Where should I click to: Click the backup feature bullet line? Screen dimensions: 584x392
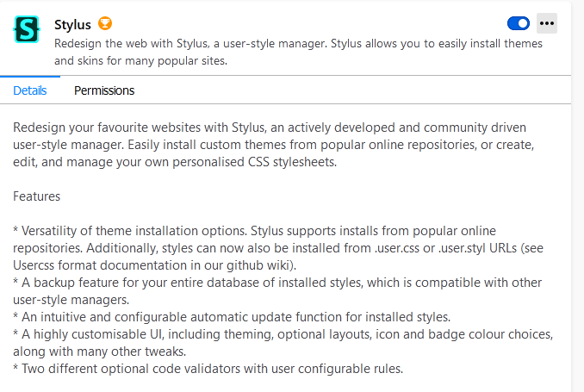(277, 283)
